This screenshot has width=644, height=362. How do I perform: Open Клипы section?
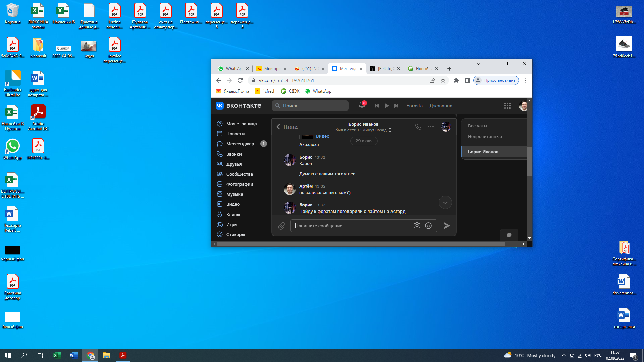(233, 214)
